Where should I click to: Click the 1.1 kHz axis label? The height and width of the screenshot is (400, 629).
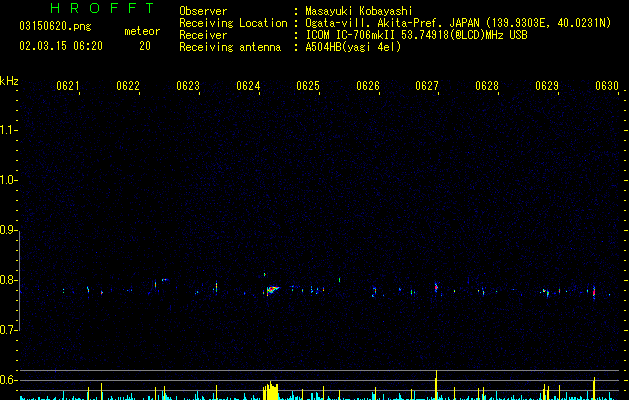coord(8,130)
